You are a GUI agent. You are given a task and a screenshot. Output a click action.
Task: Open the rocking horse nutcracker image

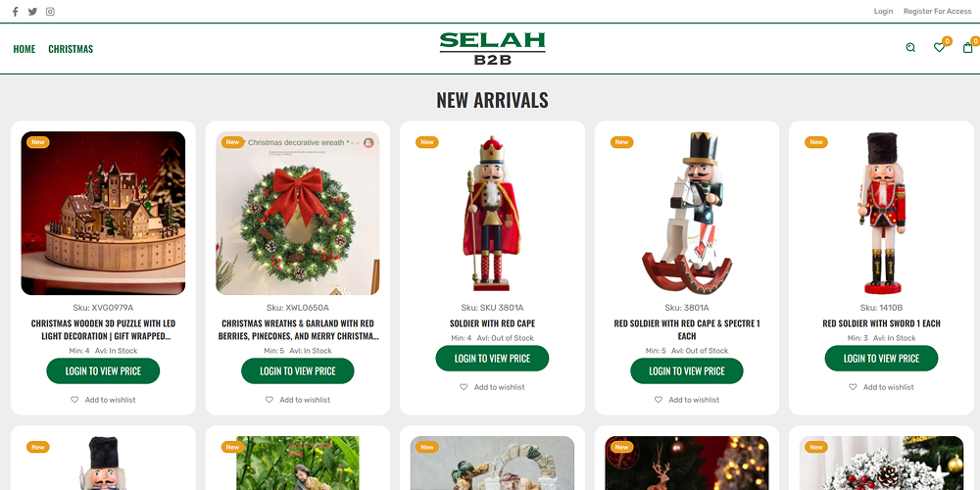click(x=687, y=213)
